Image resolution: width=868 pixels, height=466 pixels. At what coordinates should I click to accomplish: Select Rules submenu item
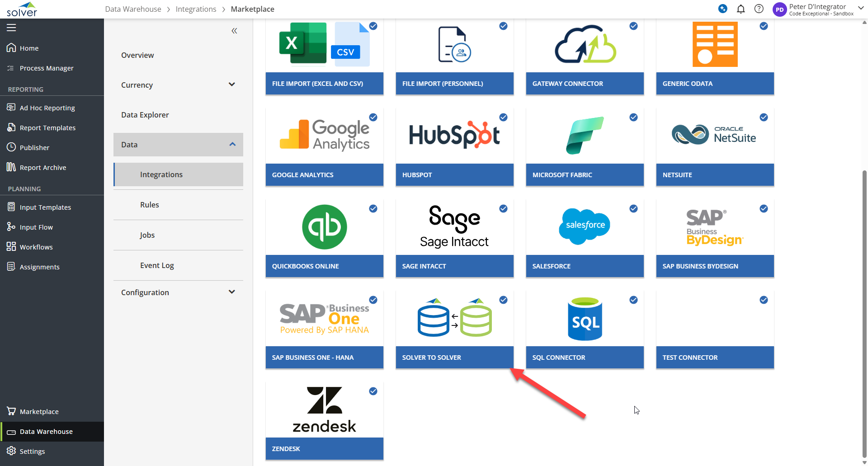click(x=178, y=205)
